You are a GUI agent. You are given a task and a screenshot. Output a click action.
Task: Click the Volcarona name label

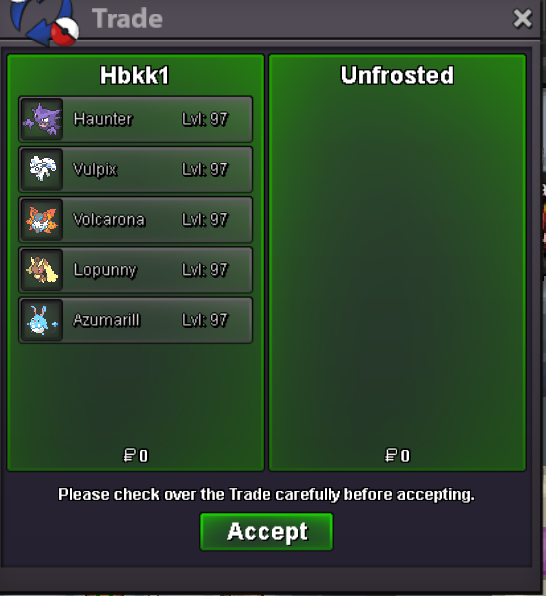(x=109, y=220)
